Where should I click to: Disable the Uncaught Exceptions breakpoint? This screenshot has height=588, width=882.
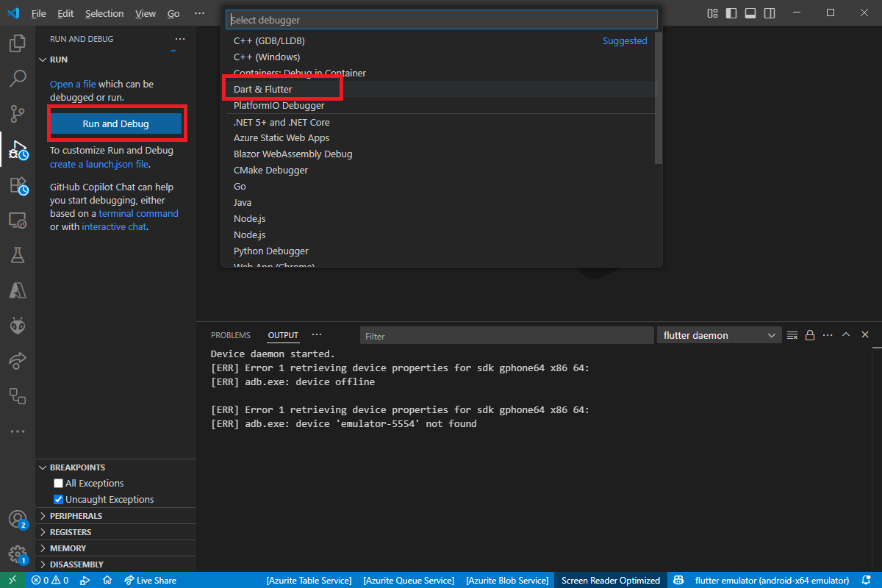coord(57,499)
